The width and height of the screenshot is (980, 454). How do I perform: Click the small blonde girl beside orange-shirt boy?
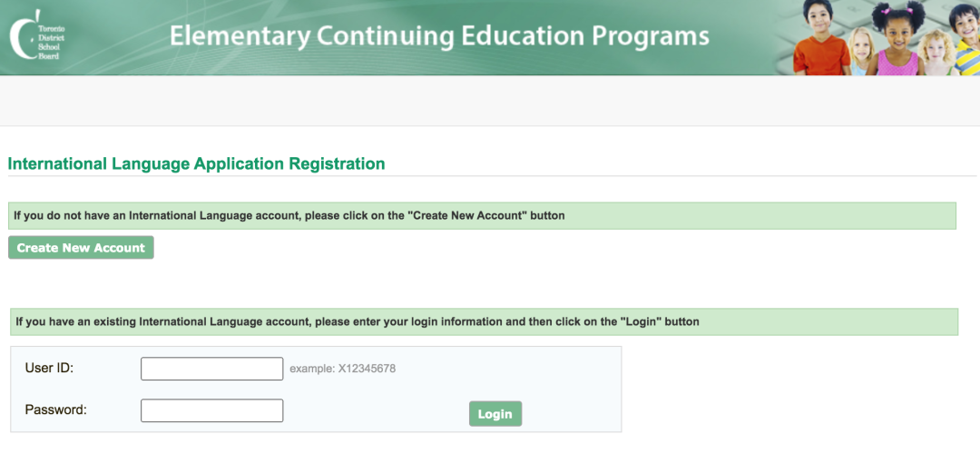(861, 51)
